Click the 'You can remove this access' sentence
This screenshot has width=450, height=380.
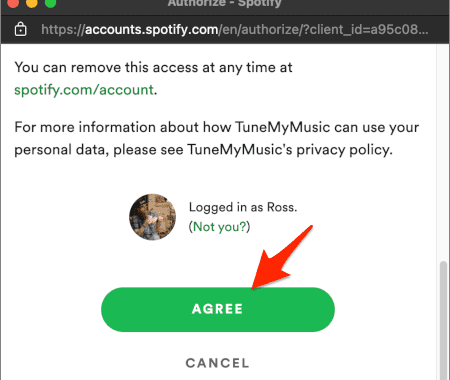pyautogui.click(x=153, y=68)
